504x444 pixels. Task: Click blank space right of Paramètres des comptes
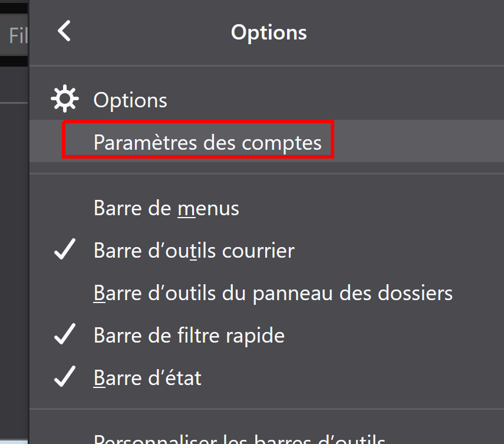pyautogui.click(x=419, y=142)
